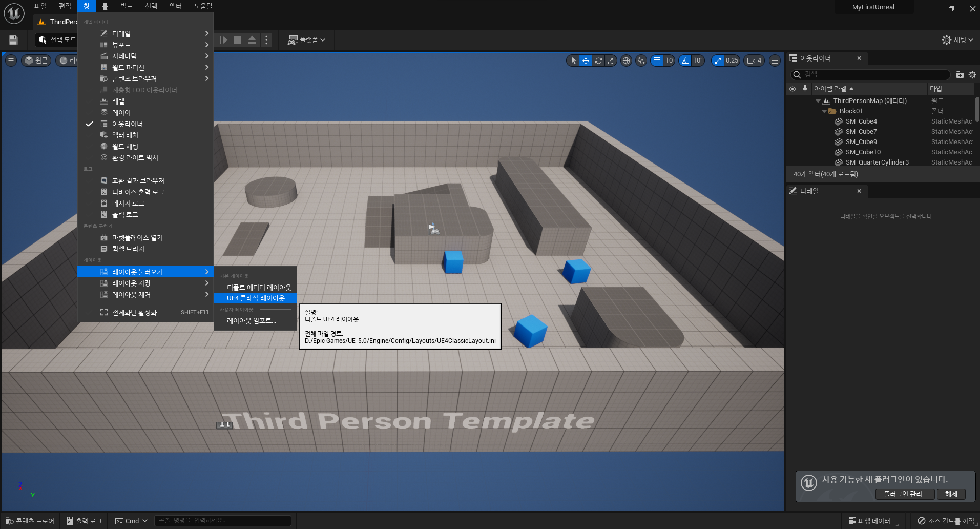980x529 pixels.
Task: Open the Output Log in status bar
Action: click(84, 521)
